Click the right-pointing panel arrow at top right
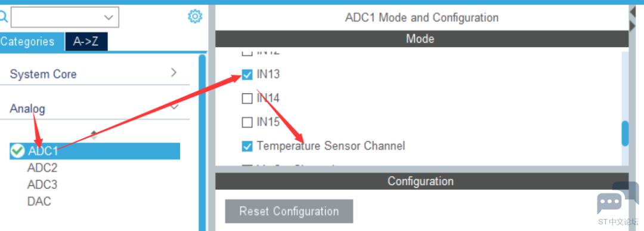 pyautogui.click(x=633, y=26)
